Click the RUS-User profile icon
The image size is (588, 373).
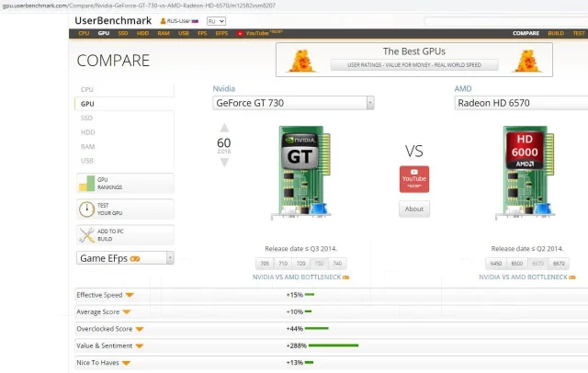164,21
